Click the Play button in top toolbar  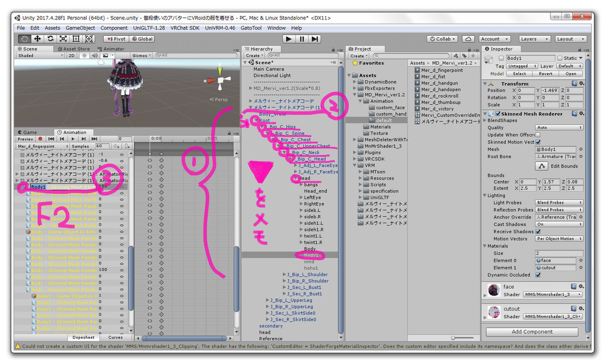coord(288,39)
